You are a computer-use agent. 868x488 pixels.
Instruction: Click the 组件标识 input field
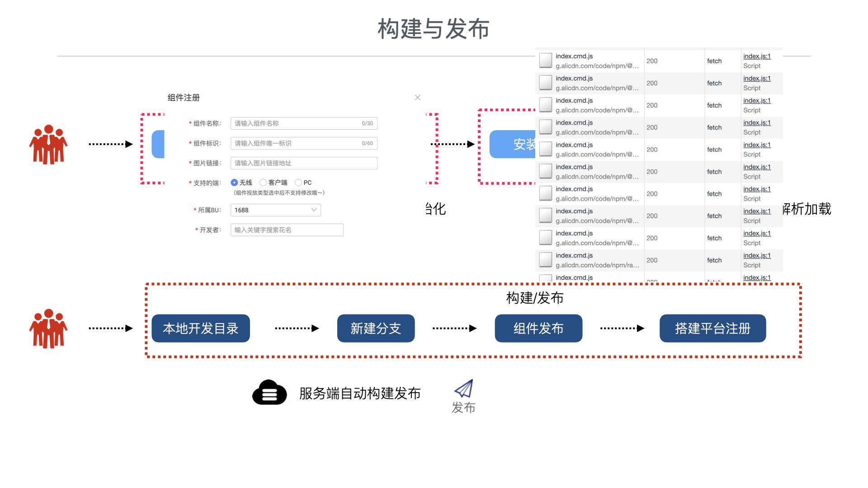[x=304, y=143]
